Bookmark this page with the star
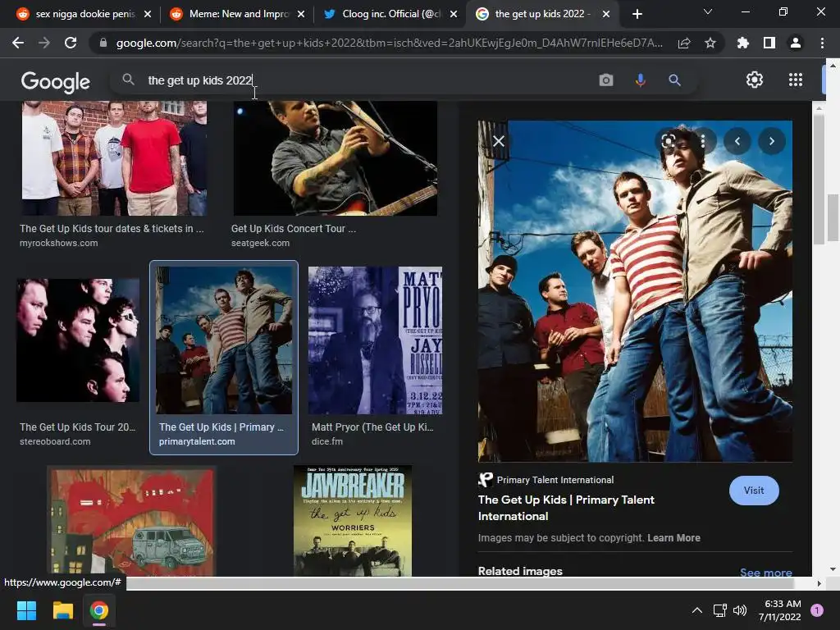Image resolution: width=840 pixels, height=630 pixels. pyautogui.click(x=710, y=43)
